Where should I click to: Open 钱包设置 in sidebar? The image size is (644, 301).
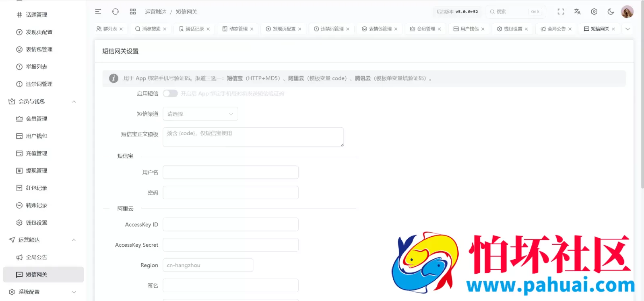(43, 222)
